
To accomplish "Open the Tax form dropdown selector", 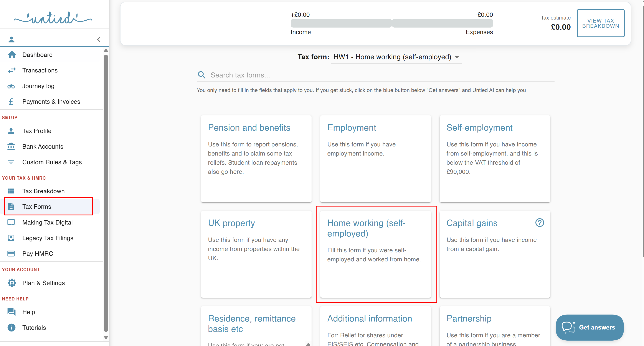I will [396, 57].
